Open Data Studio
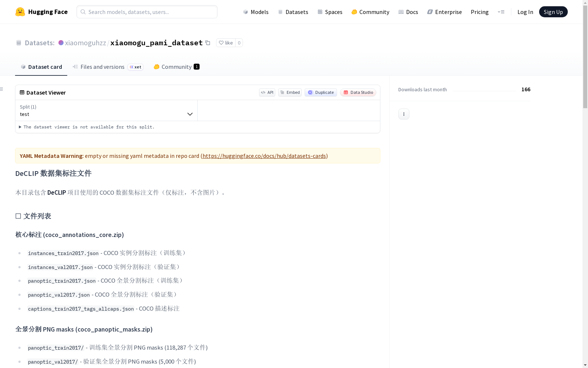The height and width of the screenshot is (368, 588). coord(358,92)
